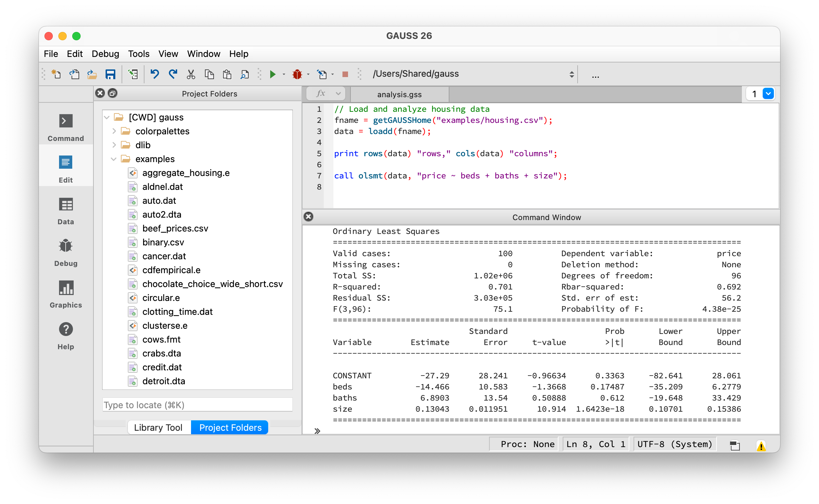Image resolution: width=819 pixels, height=504 pixels.
Task: Expand the colorpalettes folder
Action: point(114,131)
